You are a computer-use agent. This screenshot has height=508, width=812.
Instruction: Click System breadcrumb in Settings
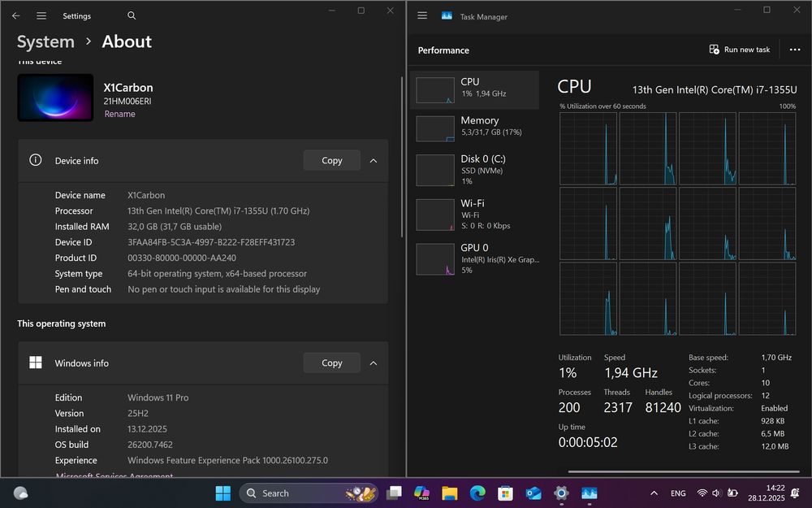45,41
